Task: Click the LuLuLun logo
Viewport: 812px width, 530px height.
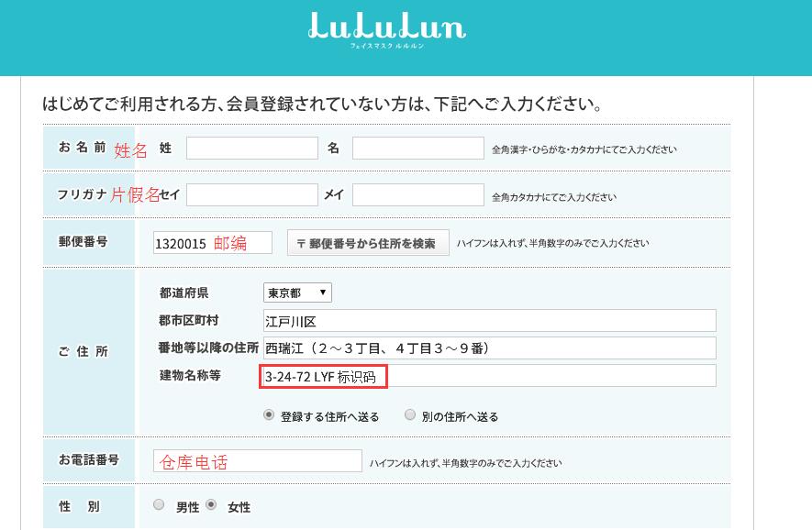Action: coord(386,28)
